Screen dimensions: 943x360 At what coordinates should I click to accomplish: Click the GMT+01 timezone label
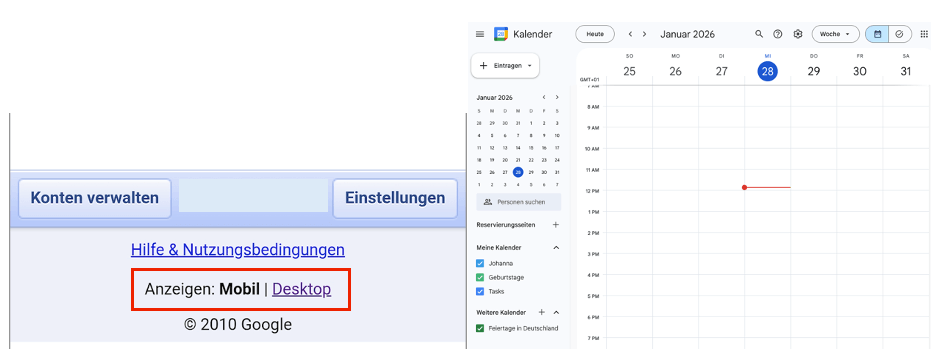[589, 80]
